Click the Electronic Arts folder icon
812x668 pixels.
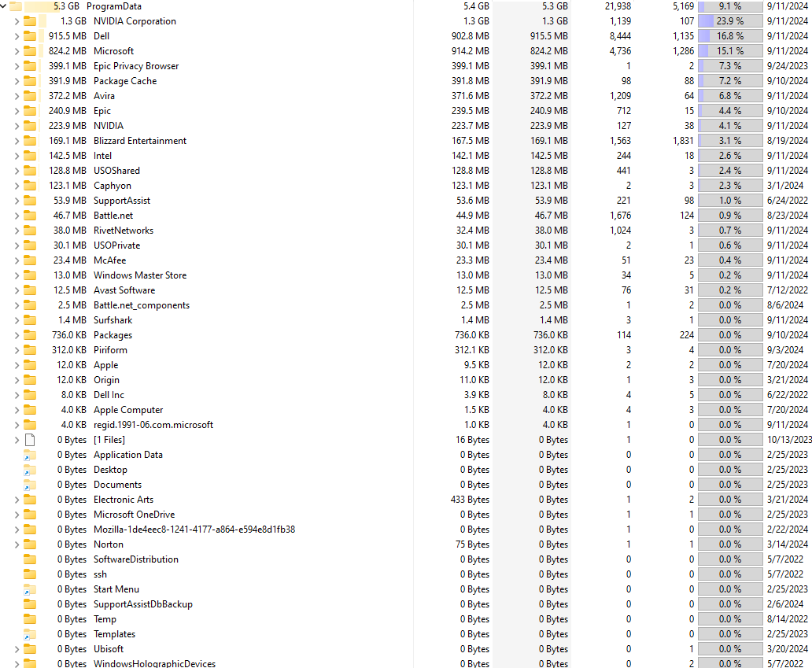coord(30,500)
